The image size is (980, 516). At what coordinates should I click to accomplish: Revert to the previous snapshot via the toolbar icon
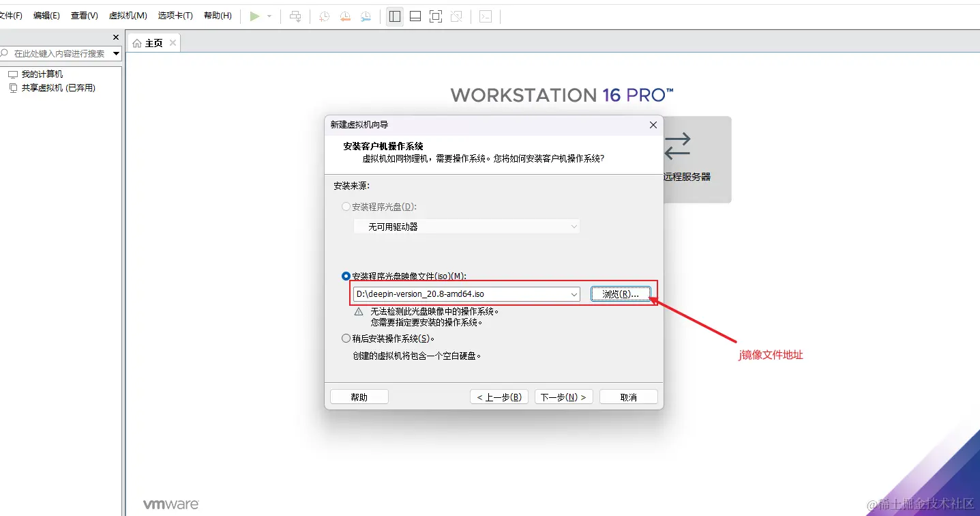pos(345,16)
